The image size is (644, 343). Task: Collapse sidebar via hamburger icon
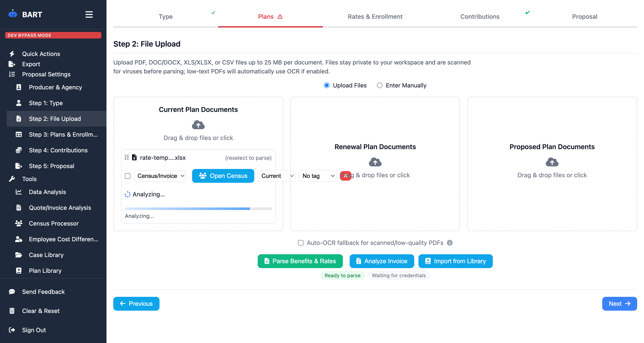pyautogui.click(x=89, y=14)
